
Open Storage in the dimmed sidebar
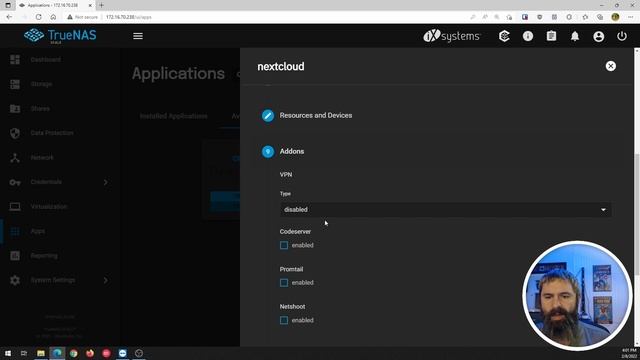41,84
